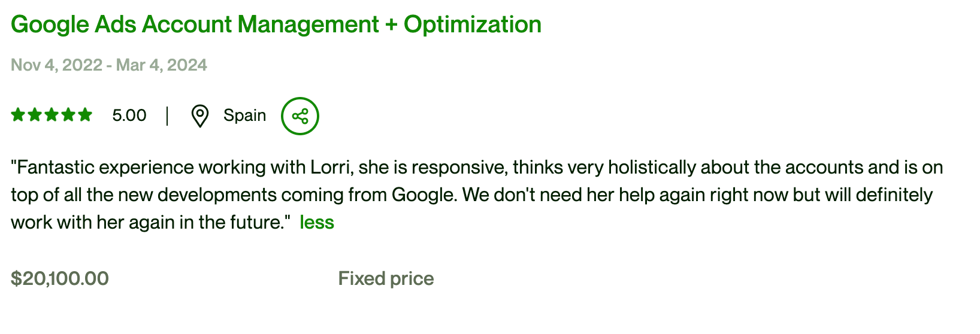Screen dimensions: 980x334
Task: Click the Spain location label
Action: (244, 116)
